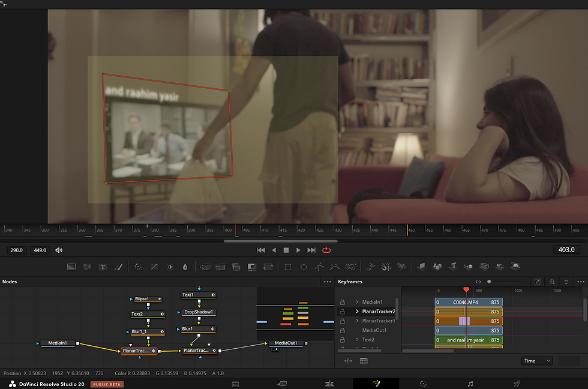
Task: Jump to the first frame
Action: pyautogui.click(x=260, y=250)
